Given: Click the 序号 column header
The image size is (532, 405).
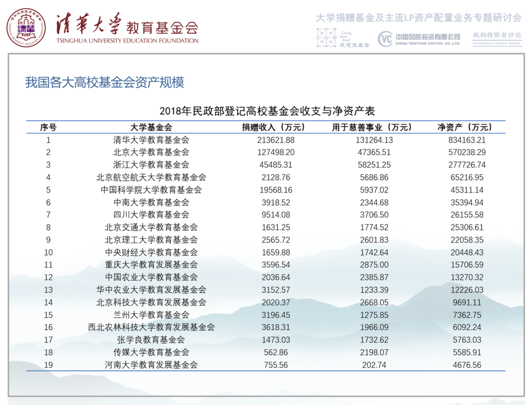Looking at the screenshot, I should pos(48,127).
